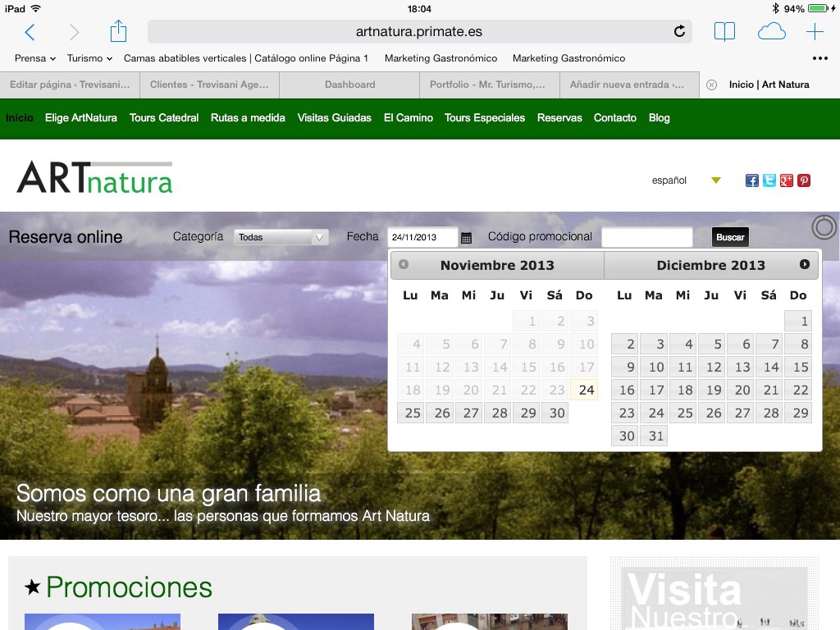The width and height of the screenshot is (840, 630).
Task: Add a new tab with plus icon
Action: coord(815,32)
